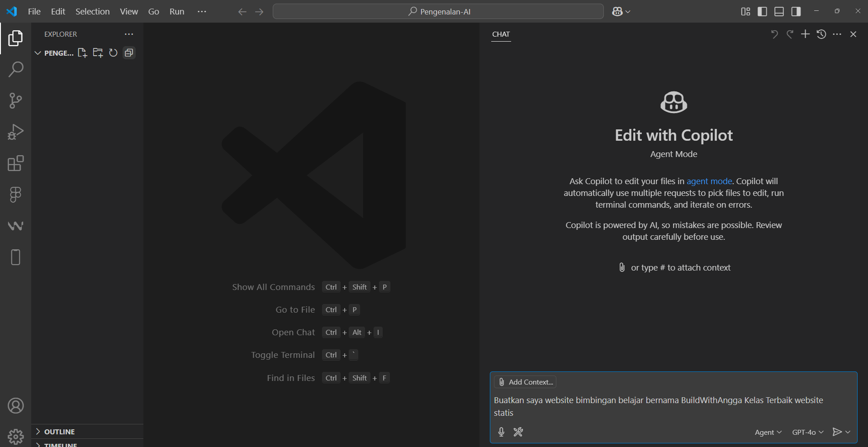Show more menu bar items ellipsis
Viewport: 868px width, 447px height.
[x=202, y=12]
